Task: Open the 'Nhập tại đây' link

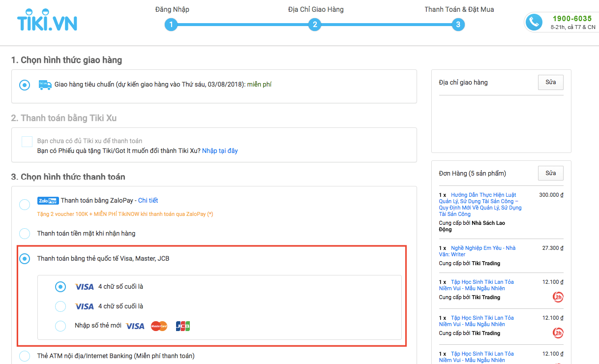Action: coord(220,151)
